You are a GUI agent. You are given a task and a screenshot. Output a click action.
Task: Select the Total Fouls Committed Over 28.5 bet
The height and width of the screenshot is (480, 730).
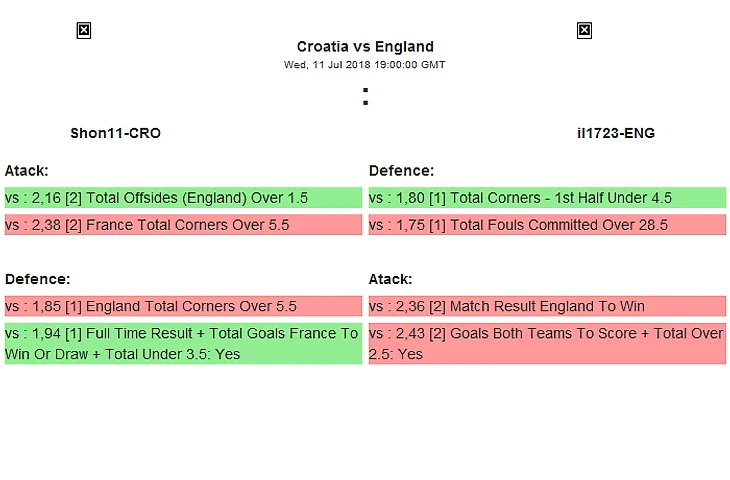point(547,225)
